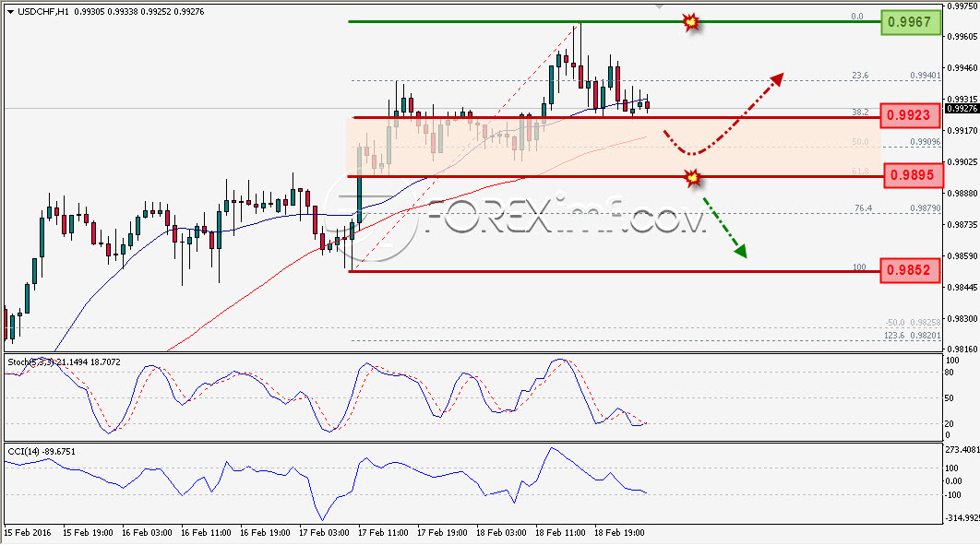Click the Stochastic 20 level scale label

[x=950, y=424]
